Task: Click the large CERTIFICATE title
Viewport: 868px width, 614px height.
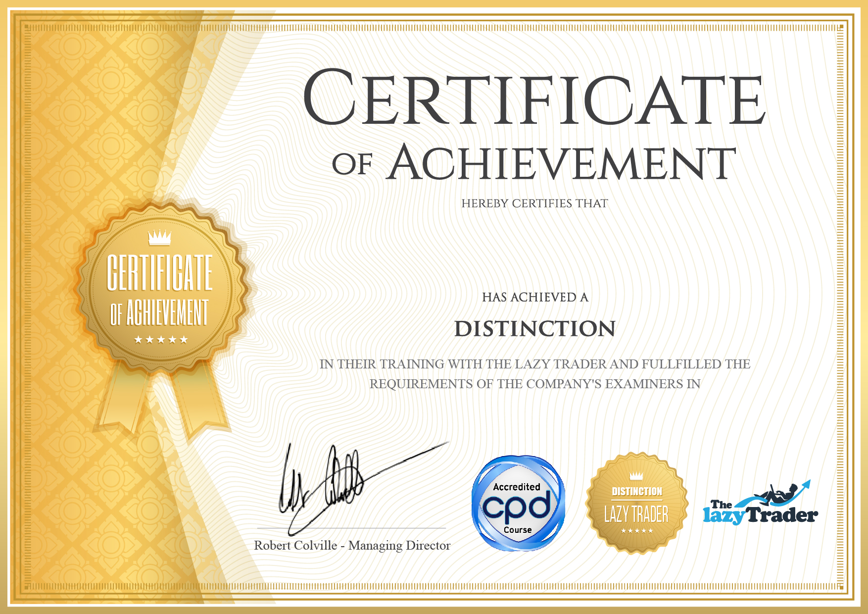Action: 534,98
